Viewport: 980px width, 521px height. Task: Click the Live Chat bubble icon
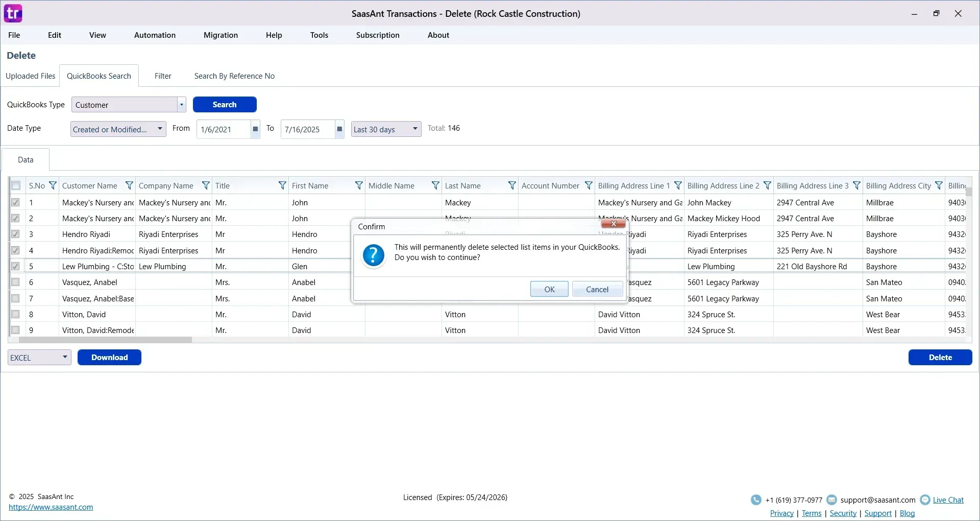click(x=925, y=500)
